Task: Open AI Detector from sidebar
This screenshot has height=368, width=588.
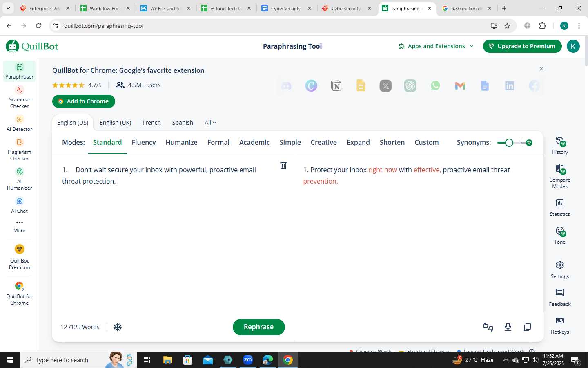Action: pos(19,123)
